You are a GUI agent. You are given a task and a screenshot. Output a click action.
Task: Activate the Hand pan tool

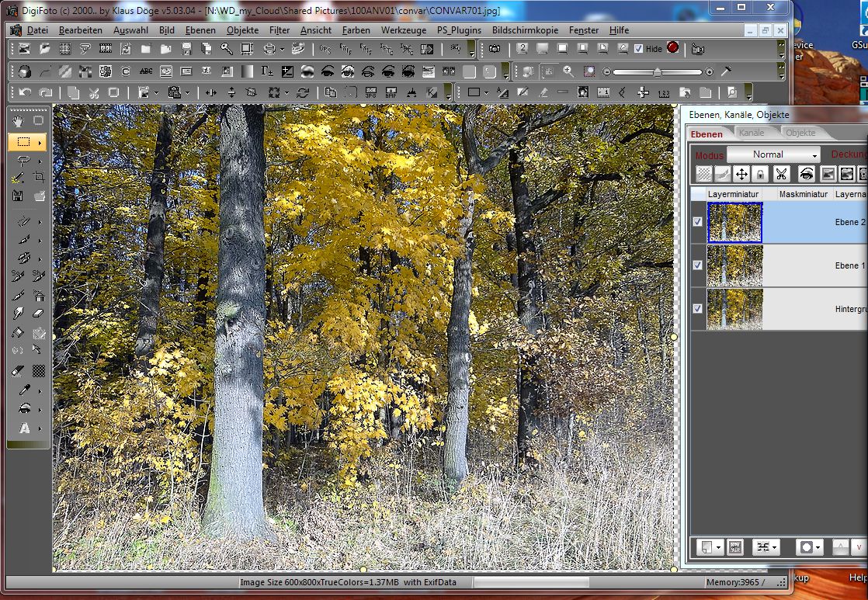(x=17, y=121)
